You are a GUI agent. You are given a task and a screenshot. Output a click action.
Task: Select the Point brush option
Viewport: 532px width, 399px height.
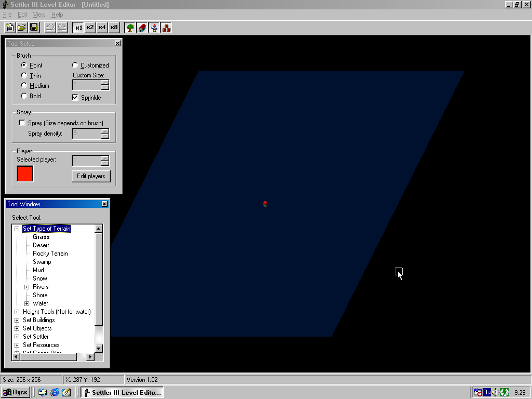coord(24,65)
